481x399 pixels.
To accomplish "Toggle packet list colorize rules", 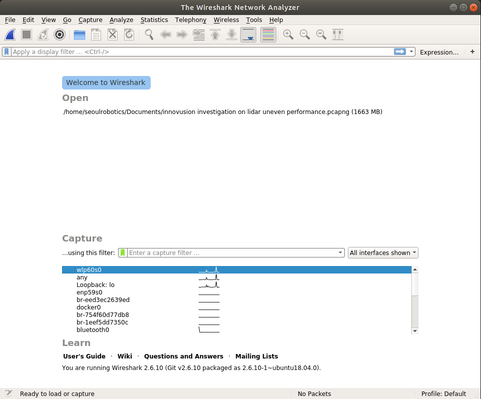I will pyautogui.click(x=268, y=35).
